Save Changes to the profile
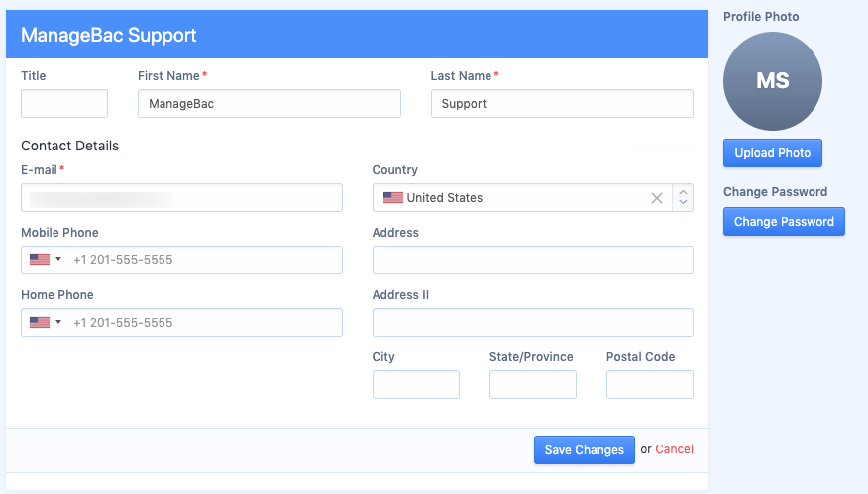This screenshot has height=494, width=868. 584,450
